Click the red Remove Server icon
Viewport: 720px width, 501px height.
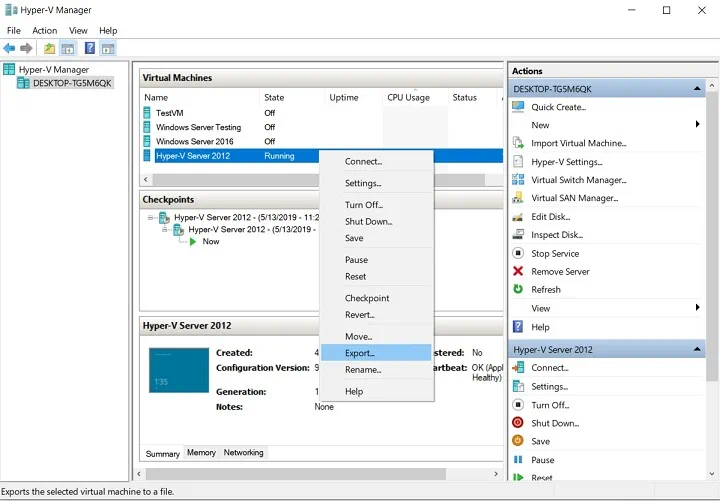(x=518, y=271)
